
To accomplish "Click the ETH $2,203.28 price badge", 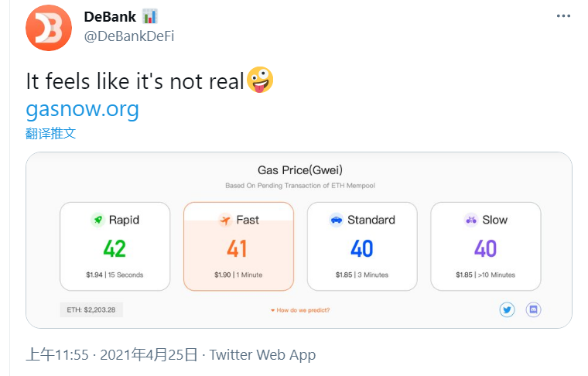I will [x=91, y=309].
